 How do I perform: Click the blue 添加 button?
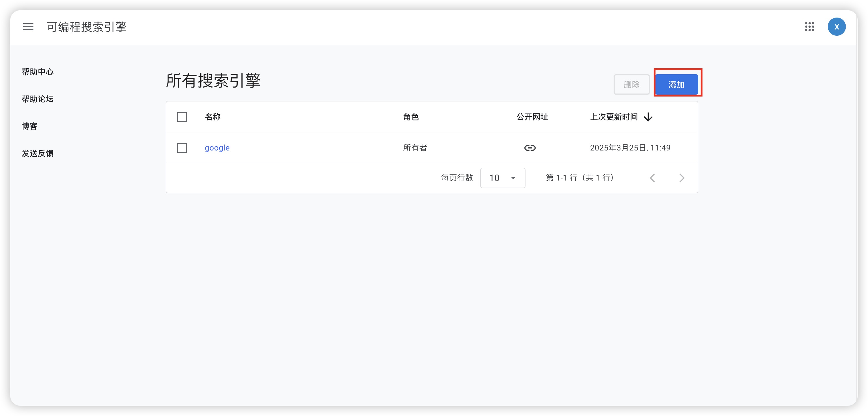676,84
